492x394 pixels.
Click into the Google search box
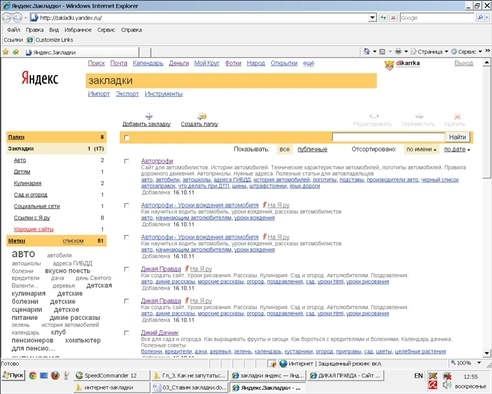[x=437, y=18]
